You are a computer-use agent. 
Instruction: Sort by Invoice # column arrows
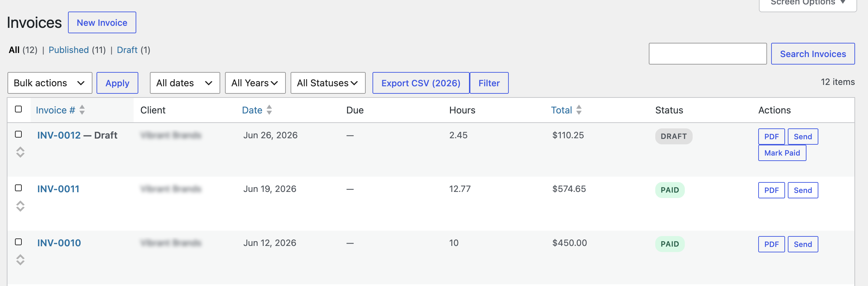click(x=82, y=110)
